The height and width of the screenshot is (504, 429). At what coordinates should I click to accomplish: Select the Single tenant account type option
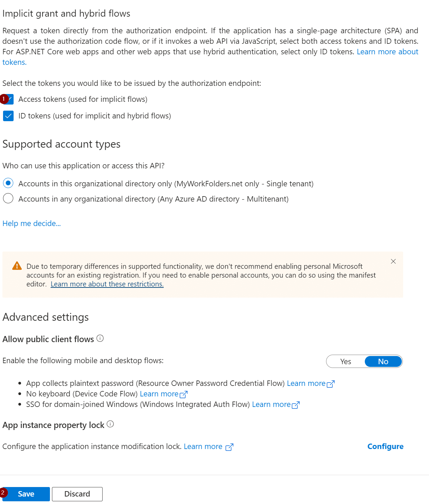coord(8,183)
